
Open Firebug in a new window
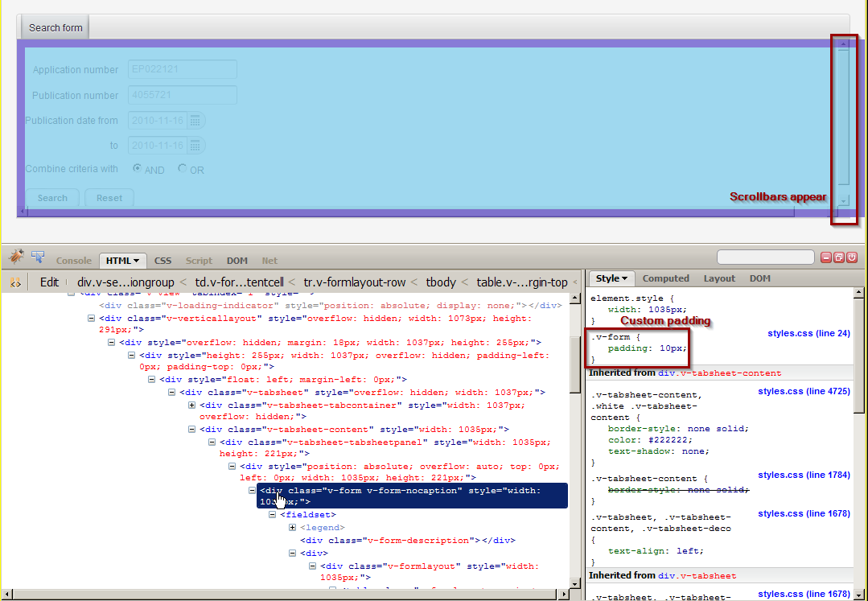839,257
